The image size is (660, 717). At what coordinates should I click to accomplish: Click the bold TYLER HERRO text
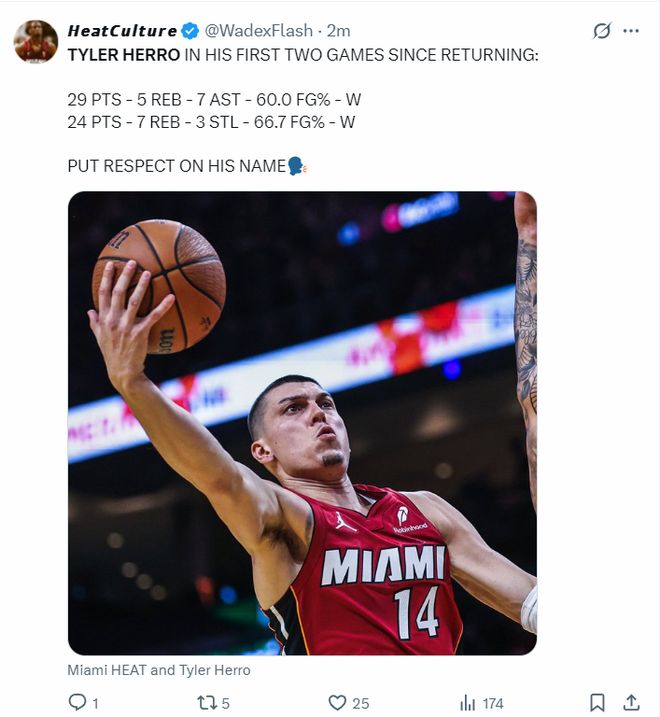pos(124,55)
